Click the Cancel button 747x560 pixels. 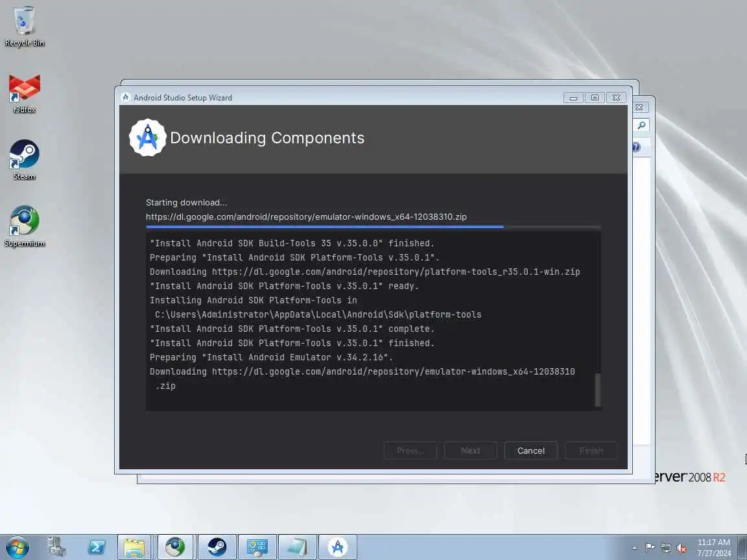530,450
